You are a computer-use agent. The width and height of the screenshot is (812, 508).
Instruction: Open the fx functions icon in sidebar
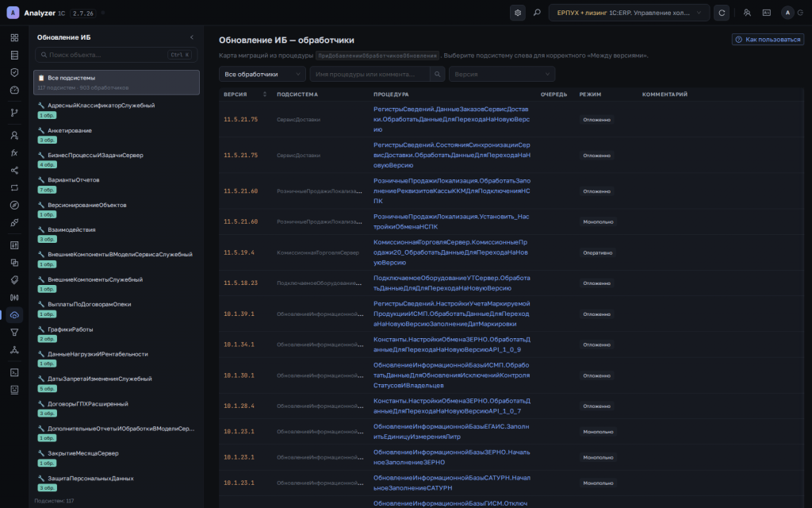click(x=14, y=153)
